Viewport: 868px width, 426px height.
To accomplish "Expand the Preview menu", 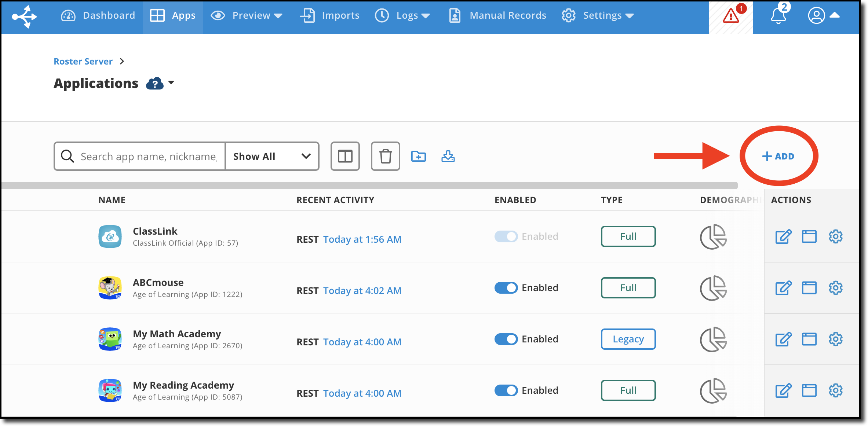I will [247, 15].
